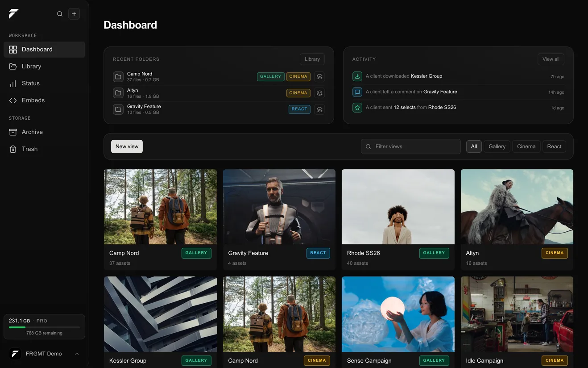Open the Status page
588x368 pixels.
[x=44, y=84]
